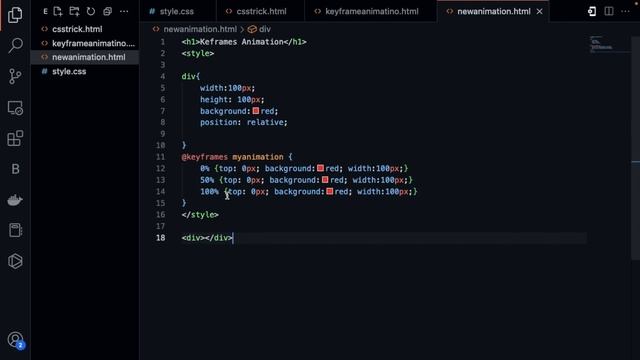This screenshot has height=360, width=640.
Task: Click line number 11 in gutter
Action: tap(160, 157)
